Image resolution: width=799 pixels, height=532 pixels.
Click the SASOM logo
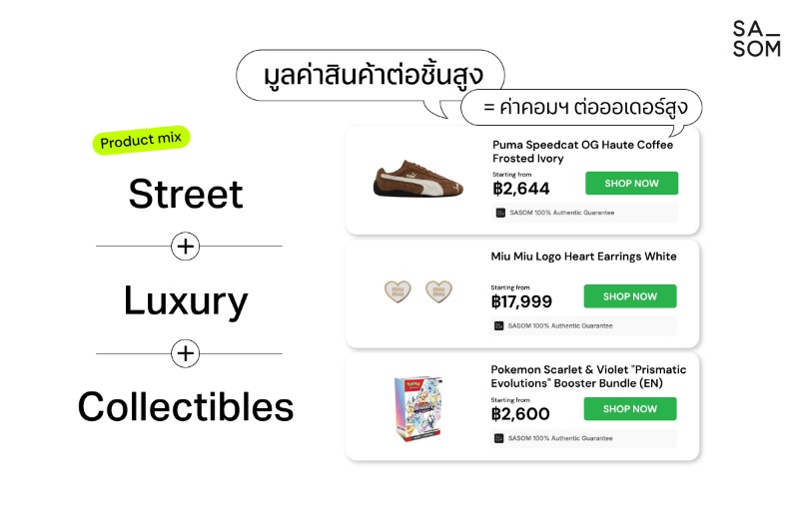click(756, 38)
